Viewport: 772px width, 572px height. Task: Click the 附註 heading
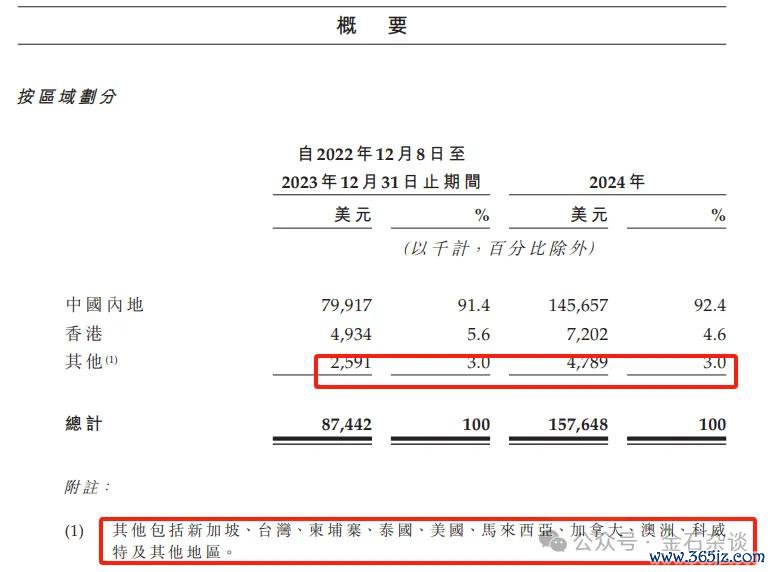(x=87, y=487)
